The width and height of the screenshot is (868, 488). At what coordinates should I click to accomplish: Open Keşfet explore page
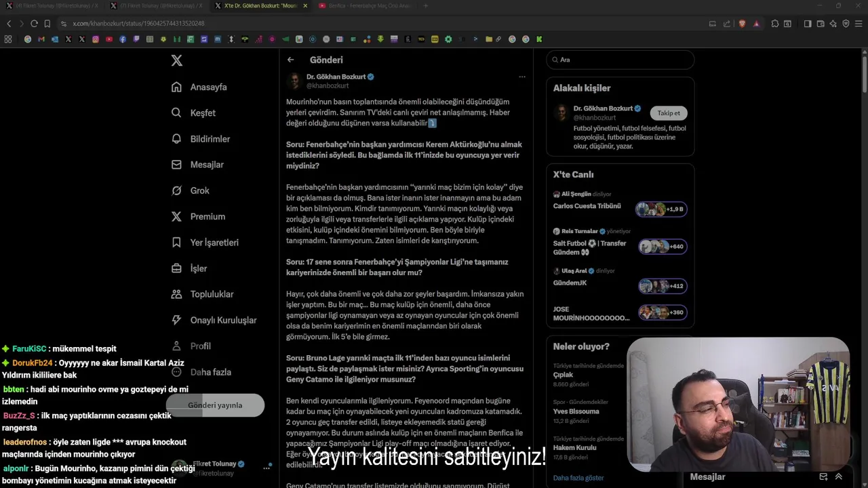point(193,113)
